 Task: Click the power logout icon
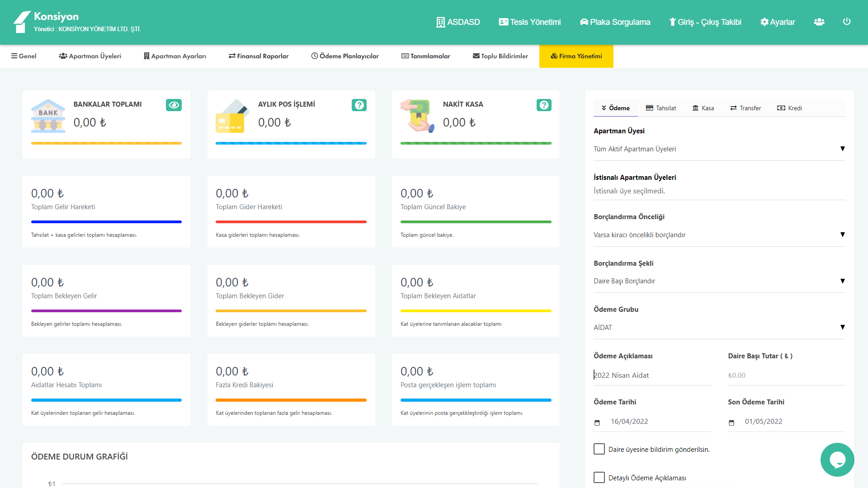847,22
